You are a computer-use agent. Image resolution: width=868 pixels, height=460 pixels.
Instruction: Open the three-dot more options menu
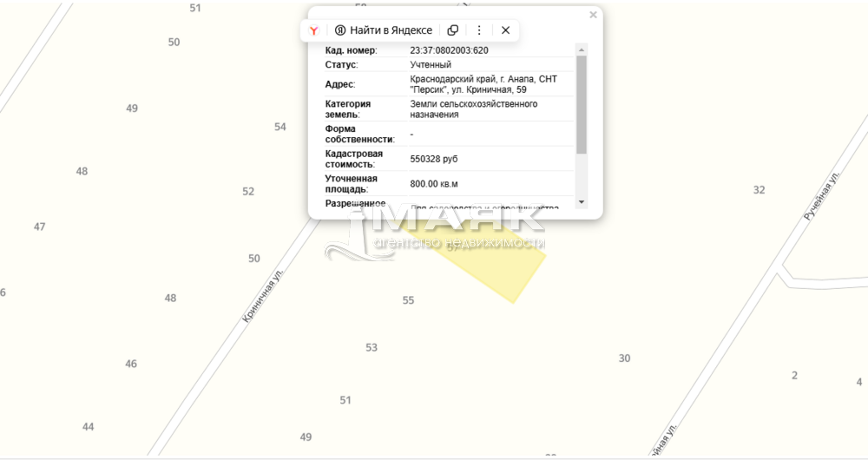[479, 30]
